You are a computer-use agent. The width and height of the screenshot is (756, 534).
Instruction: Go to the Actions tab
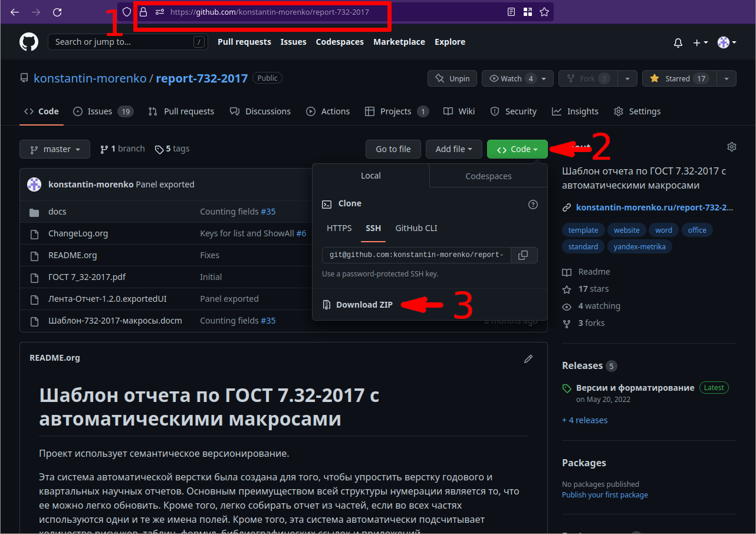point(328,111)
